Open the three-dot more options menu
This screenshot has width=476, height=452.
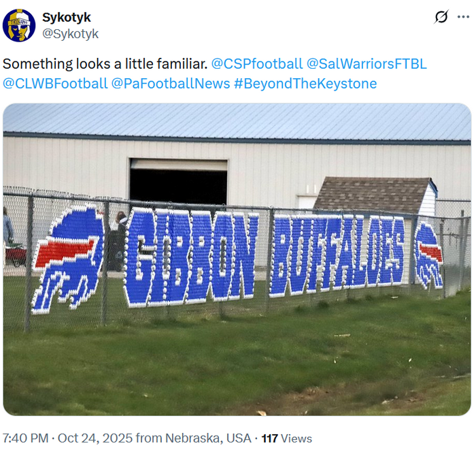pyautogui.click(x=463, y=18)
